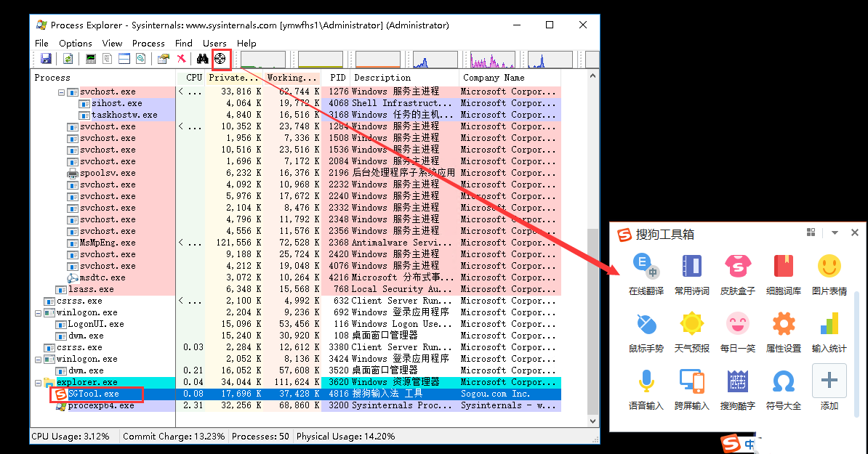Viewport: 868px width, 454px height.
Task: Open the Help menu
Action: click(246, 43)
